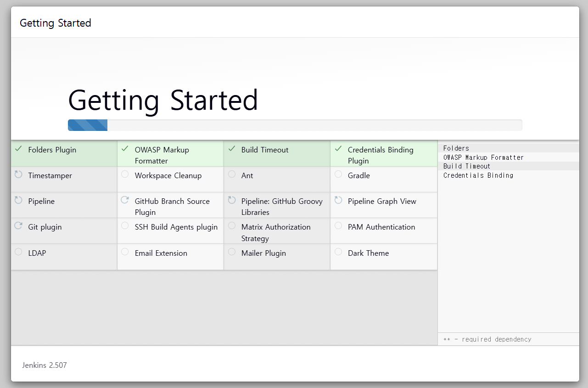Select the Workspace Cleanup plugin text
The height and width of the screenshot is (388, 588).
point(168,175)
